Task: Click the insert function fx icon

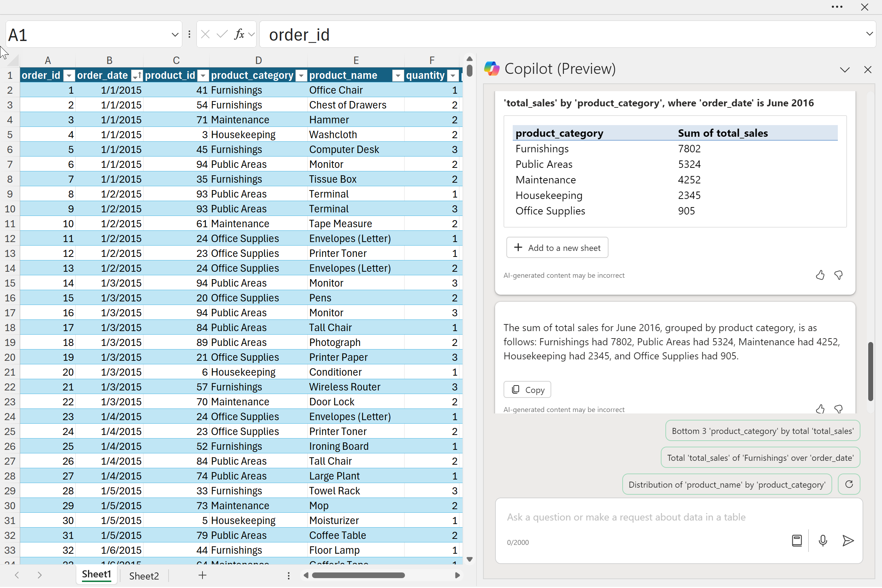Action: [x=239, y=35]
